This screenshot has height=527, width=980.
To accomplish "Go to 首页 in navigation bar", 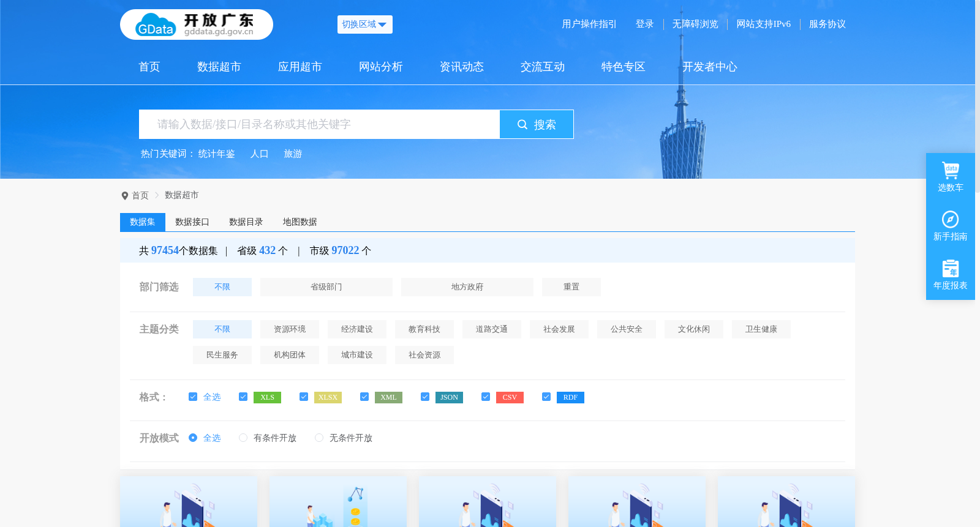I will coord(149,67).
